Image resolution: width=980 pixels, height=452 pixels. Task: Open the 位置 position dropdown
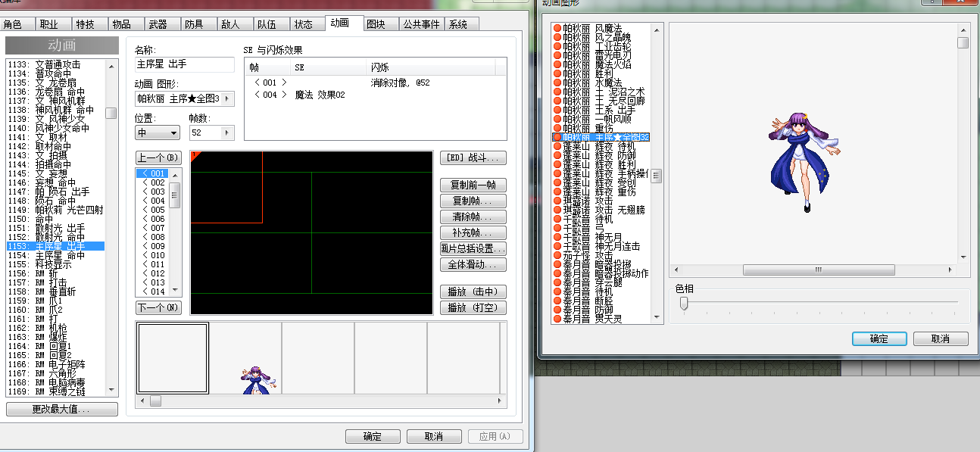pos(158,132)
